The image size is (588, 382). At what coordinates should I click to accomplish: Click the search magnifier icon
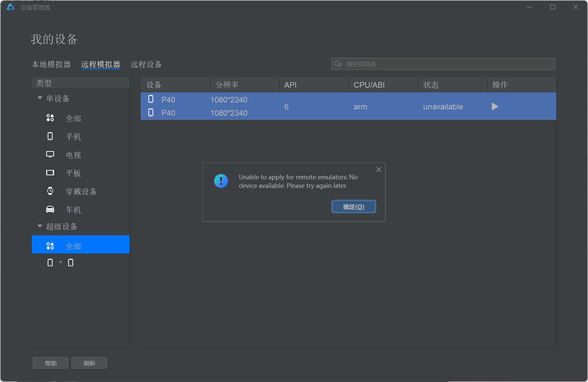[338, 64]
